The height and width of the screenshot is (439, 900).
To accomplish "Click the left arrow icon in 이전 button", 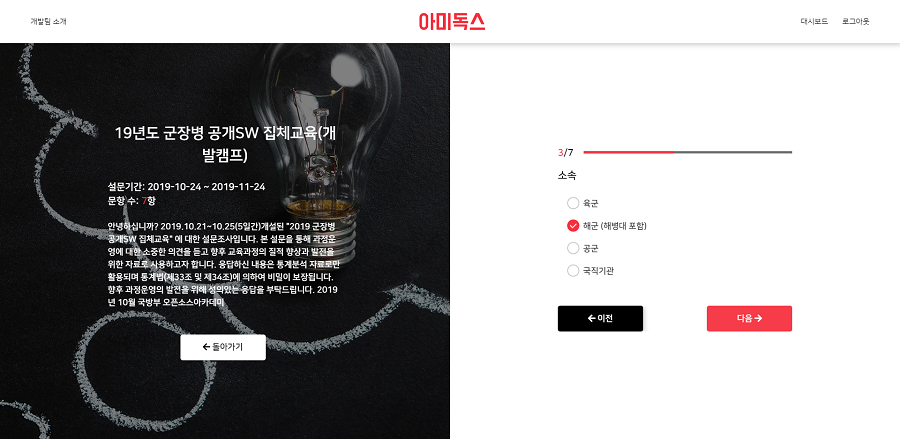I will 591,318.
